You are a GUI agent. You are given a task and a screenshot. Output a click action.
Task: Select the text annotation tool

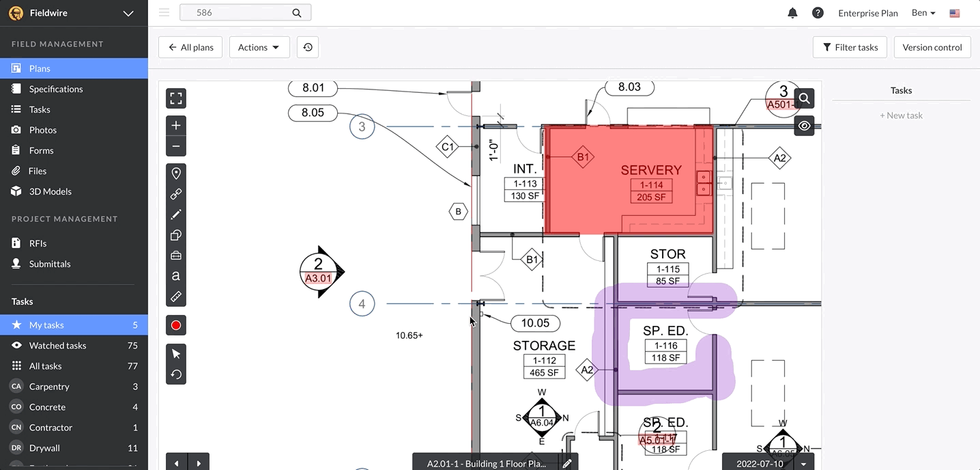[175, 275]
